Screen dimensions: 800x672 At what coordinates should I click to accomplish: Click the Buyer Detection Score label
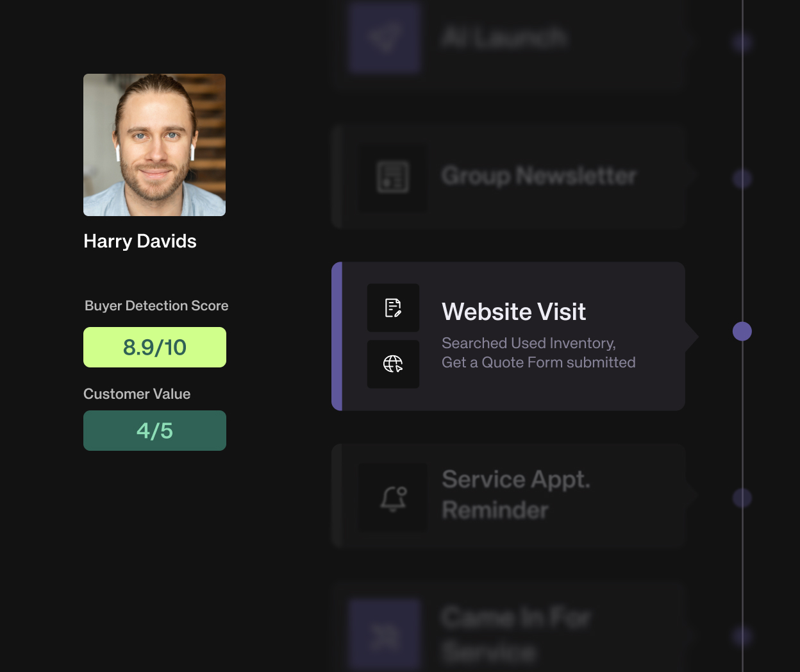click(x=156, y=306)
